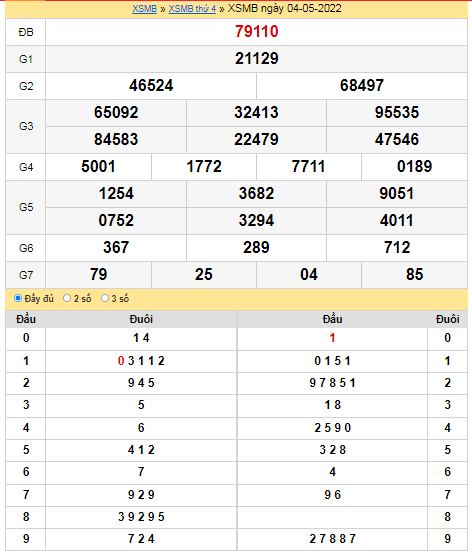472x553 pixels.
Task: Click G6 number 367
Action: tap(116, 248)
